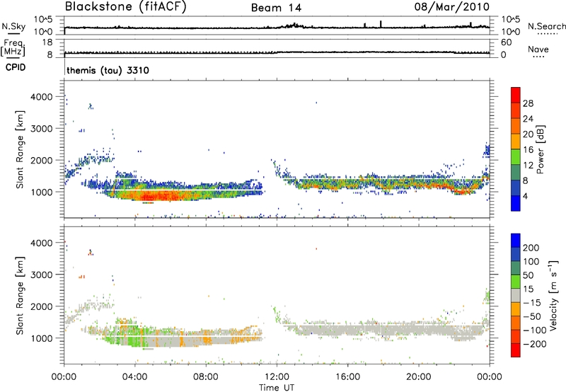Click the 'N.Search' legend label
Viewport: 566px width, 392px height.
click(546, 26)
